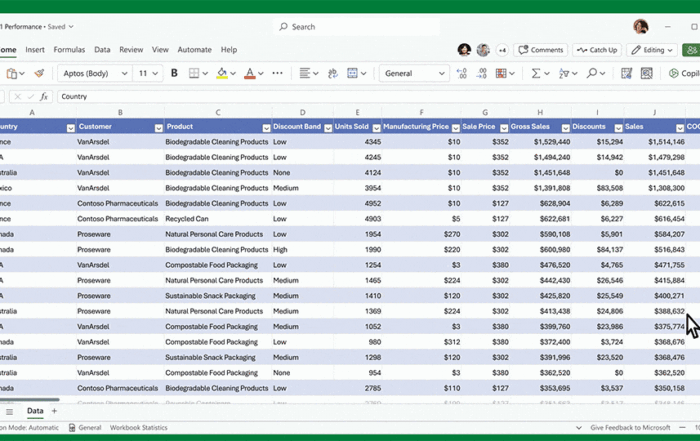Screen dimensions: 700x441
Task: Open conditional formatting icon
Action: [501, 73]
